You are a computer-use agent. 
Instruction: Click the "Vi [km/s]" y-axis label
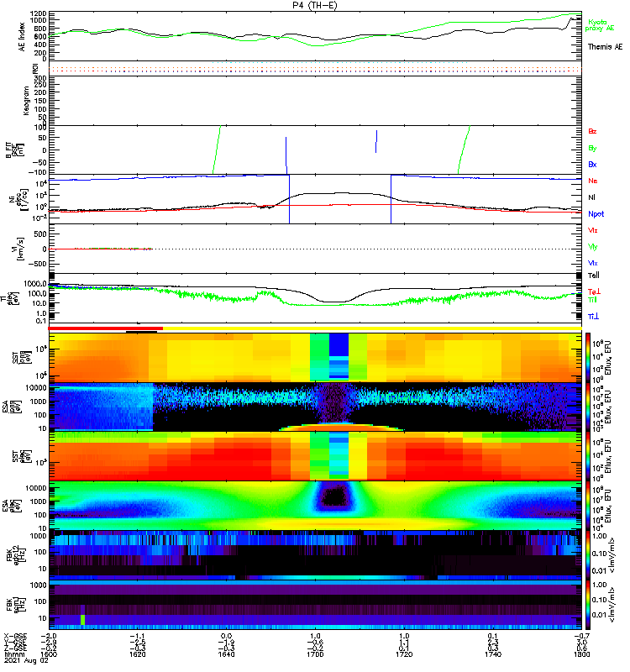click(x=18, y=249)
